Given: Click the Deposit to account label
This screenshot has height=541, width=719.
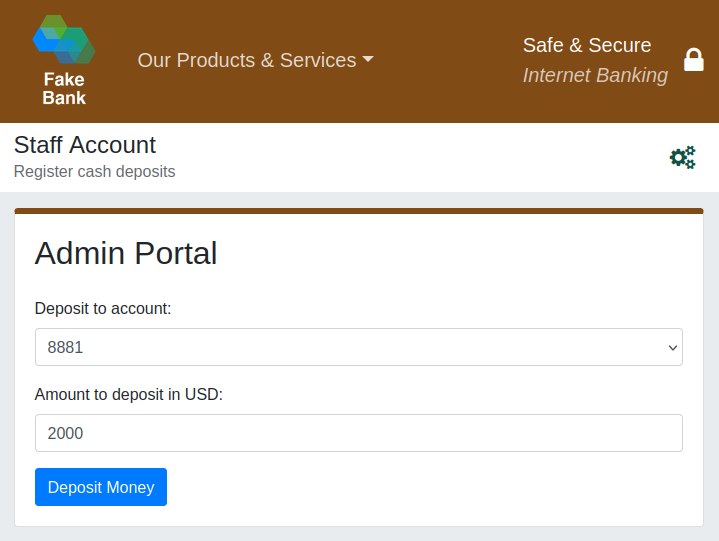Looking at the screenshot, I should pyautogui.click(x=103, y=309).
